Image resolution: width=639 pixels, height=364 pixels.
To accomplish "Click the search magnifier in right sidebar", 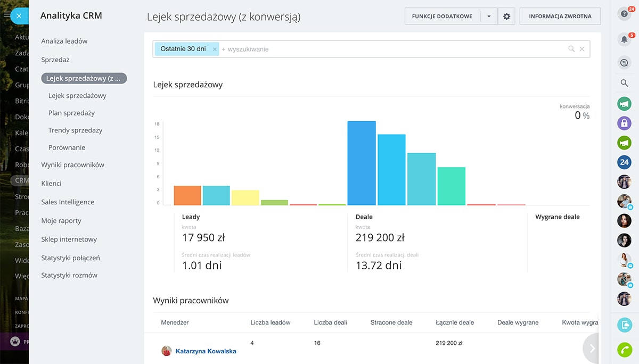I will click(x=624, y=83).
